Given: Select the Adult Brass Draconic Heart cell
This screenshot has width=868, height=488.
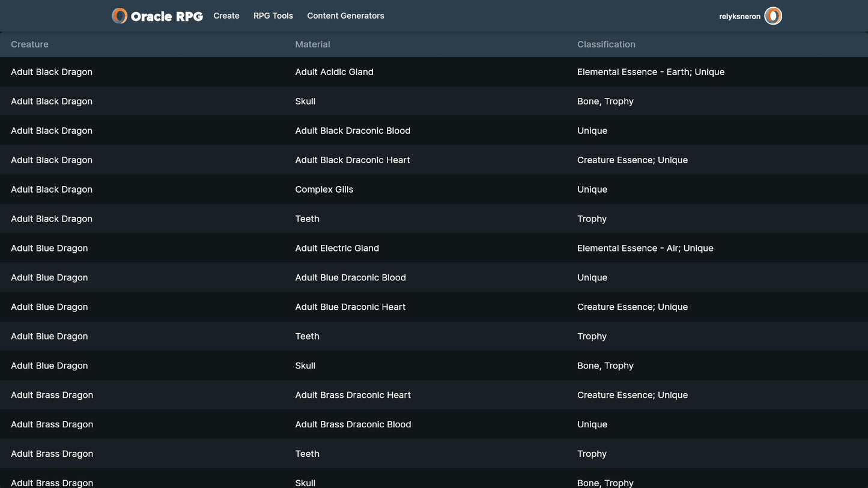Looking at the screenshot, I should coord(353,396).
